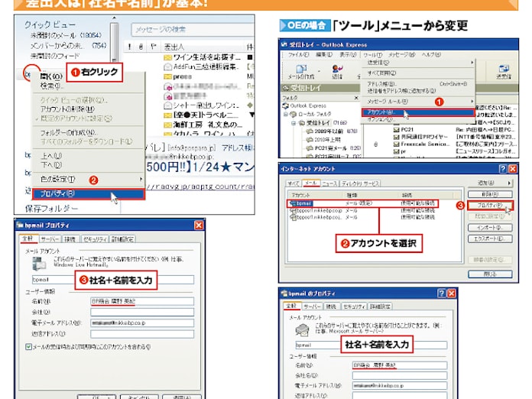Image resolution: width=532 pixels, height=399 pixels.
Task: Click 未開封のフィード in クイック ビュー
Action: pyautogui.click(x=54, y=56)
